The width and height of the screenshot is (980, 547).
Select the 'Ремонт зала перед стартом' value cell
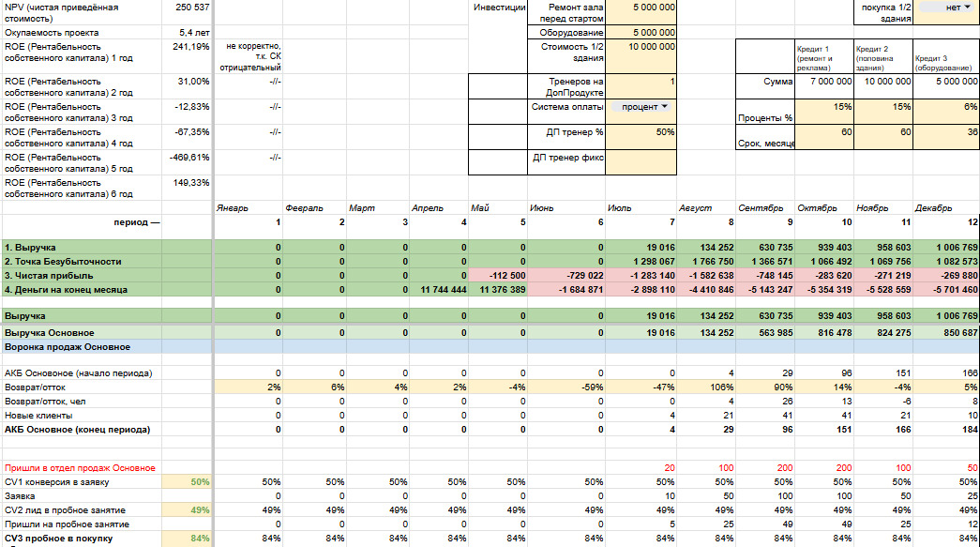641,12
